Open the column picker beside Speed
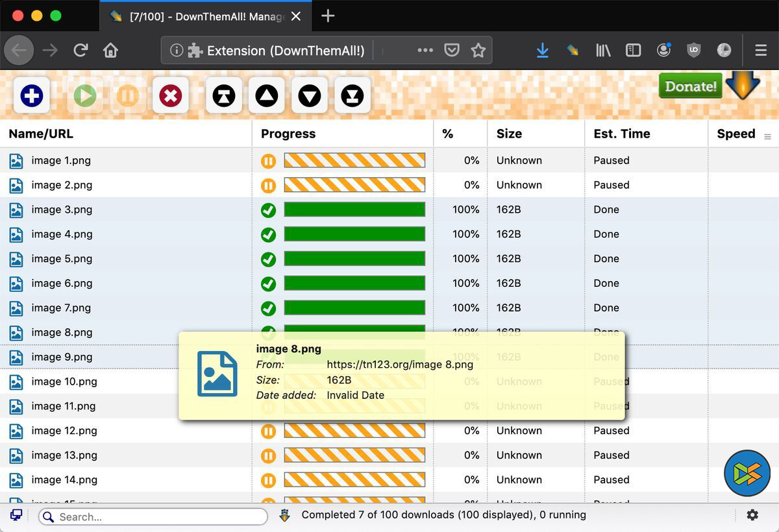 767,137
